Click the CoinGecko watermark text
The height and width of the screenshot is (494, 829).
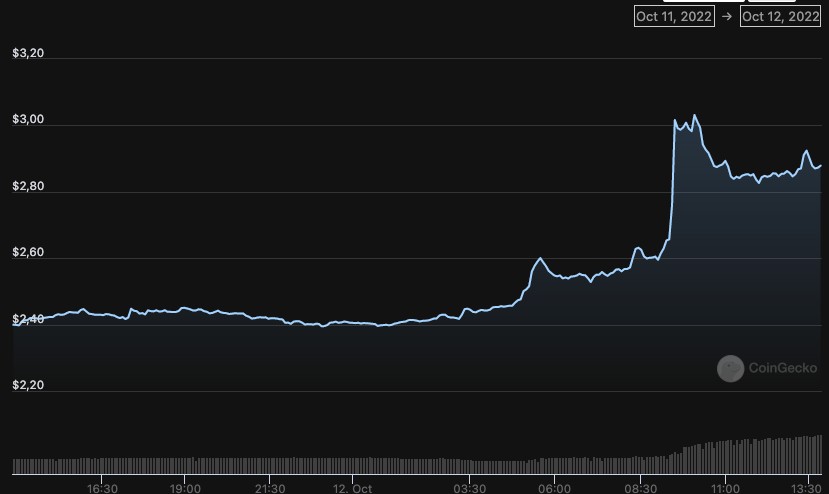(783, 369)
